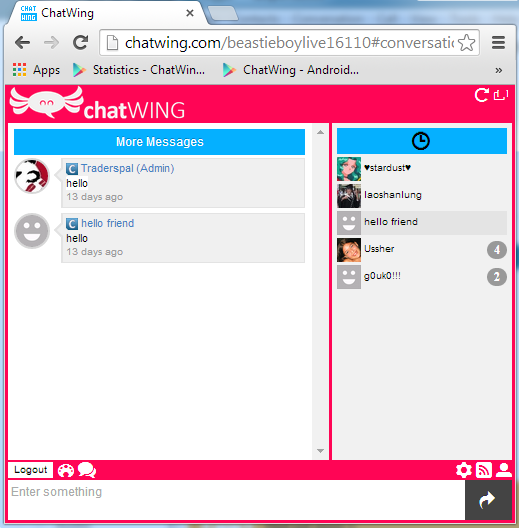The image size is (519, 528).
Task: Reload the page with browser refresh icon
Action: click(81, 42)
